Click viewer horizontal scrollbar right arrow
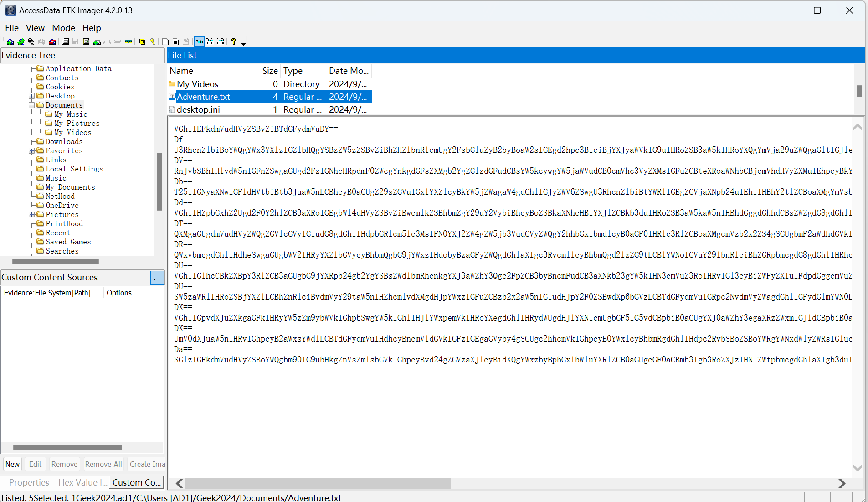868x502 pixels. point(842,483)
